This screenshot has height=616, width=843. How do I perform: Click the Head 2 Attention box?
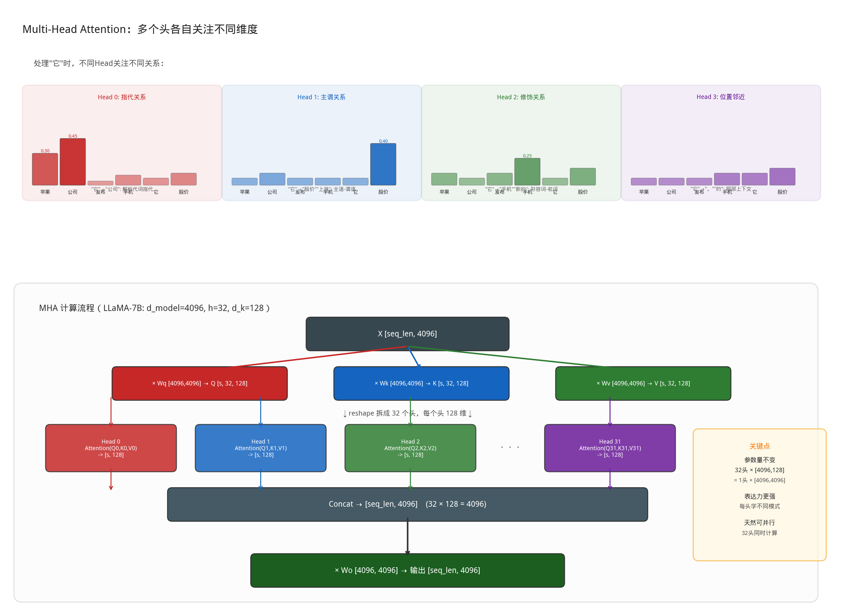[410, 448]
